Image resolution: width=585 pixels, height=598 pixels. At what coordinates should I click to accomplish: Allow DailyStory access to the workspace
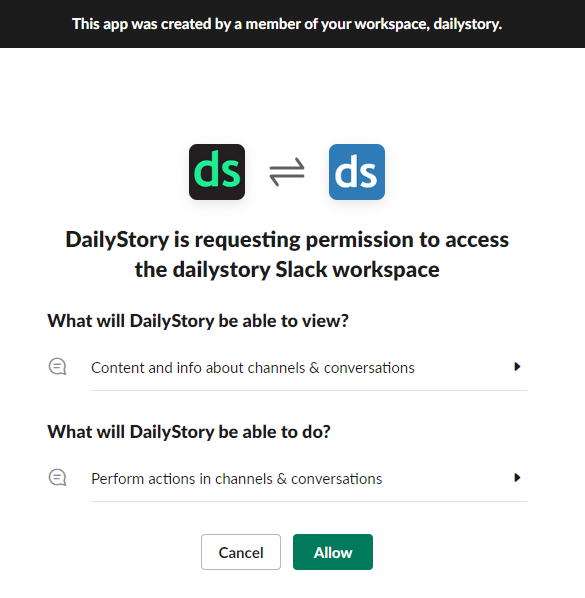click(x=333, y=552)
